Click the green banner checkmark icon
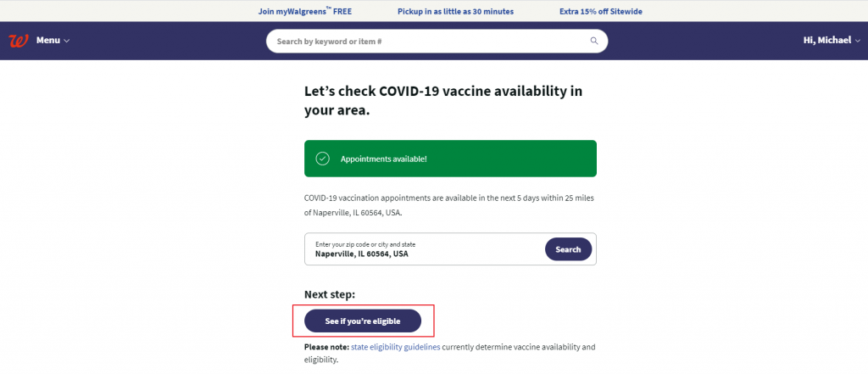 [322, 159]
